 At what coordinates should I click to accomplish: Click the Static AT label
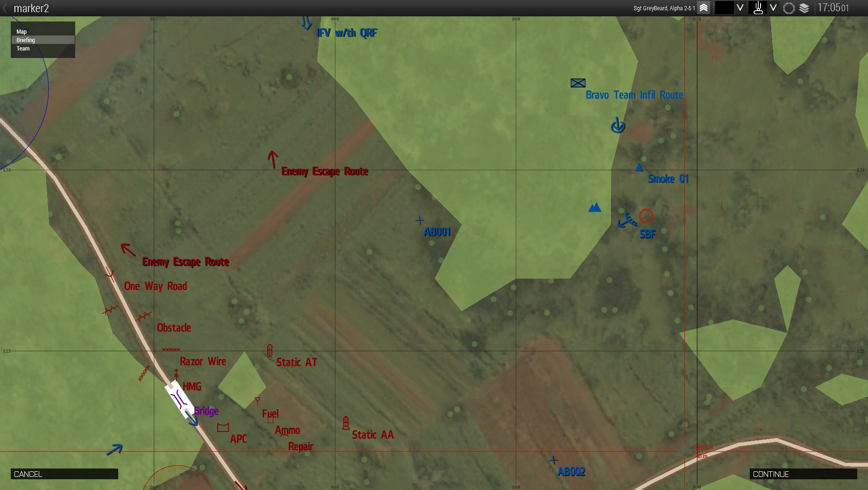point(297,362)
